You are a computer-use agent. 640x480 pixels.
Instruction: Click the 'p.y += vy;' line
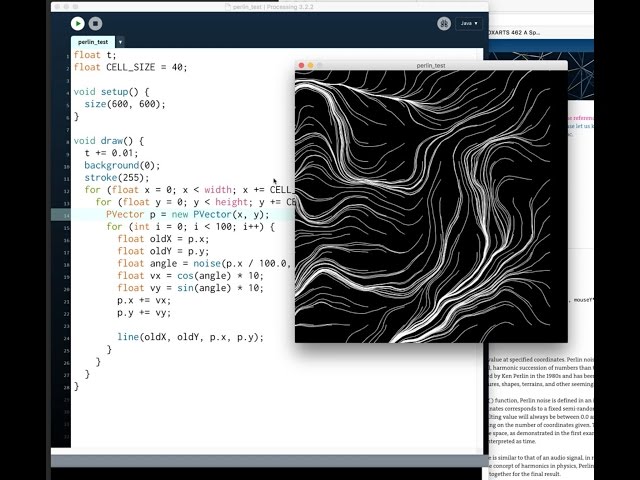click(x=144, y=313)
